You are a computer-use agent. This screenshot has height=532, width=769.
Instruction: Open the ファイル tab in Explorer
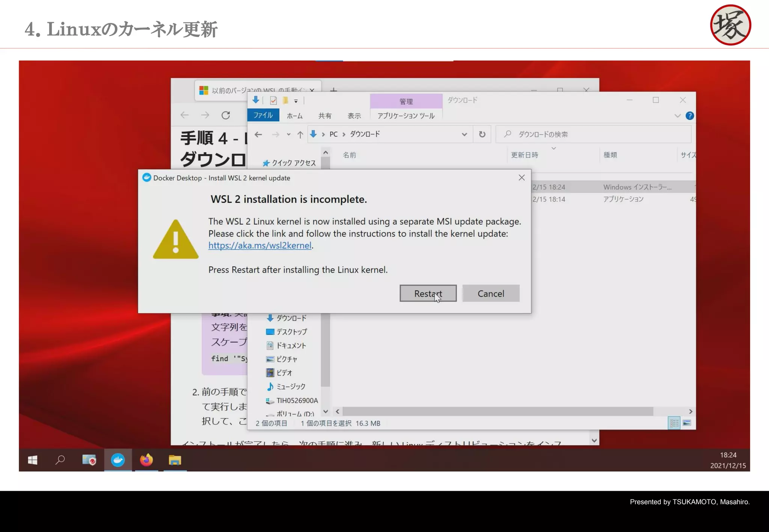[263, 115]
